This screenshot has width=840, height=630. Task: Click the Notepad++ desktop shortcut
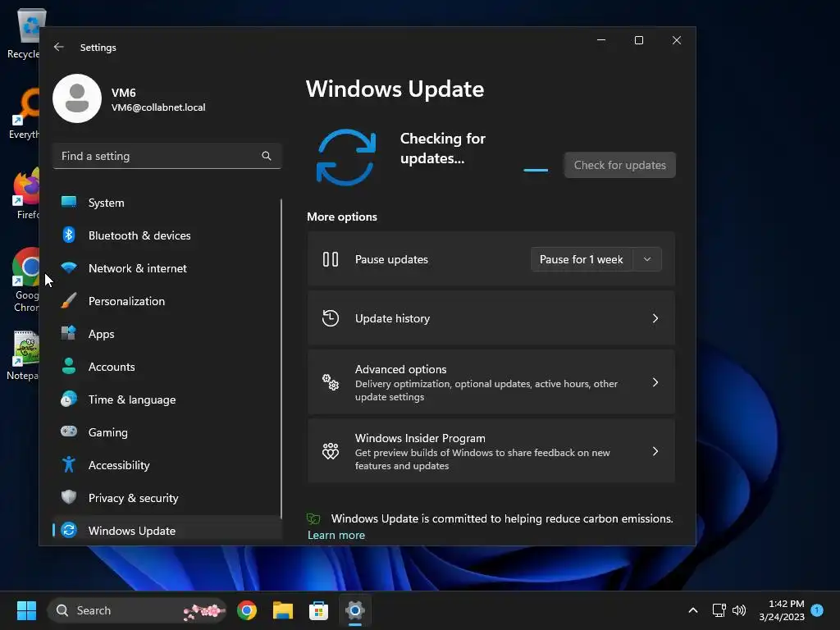23,355
